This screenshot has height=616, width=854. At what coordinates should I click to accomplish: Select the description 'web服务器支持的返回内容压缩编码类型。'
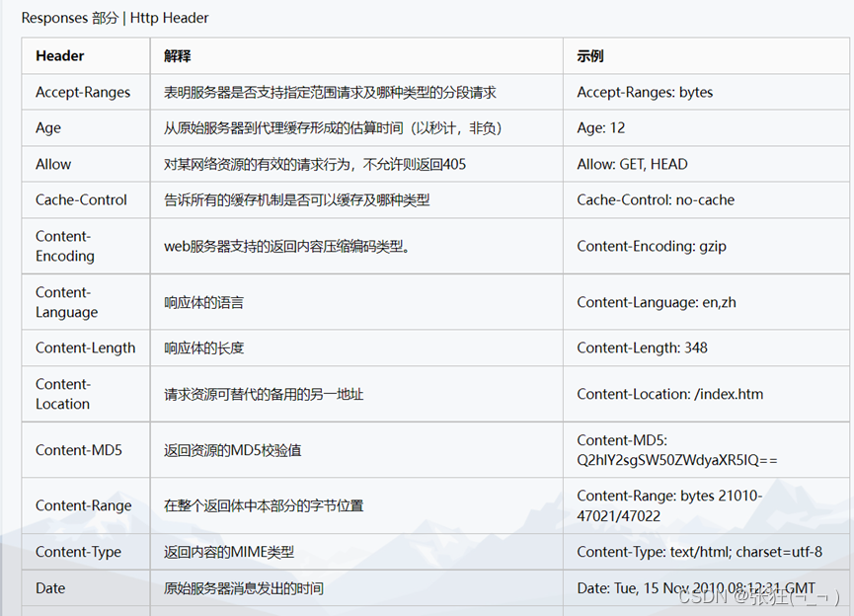click(x=287, y=246)
